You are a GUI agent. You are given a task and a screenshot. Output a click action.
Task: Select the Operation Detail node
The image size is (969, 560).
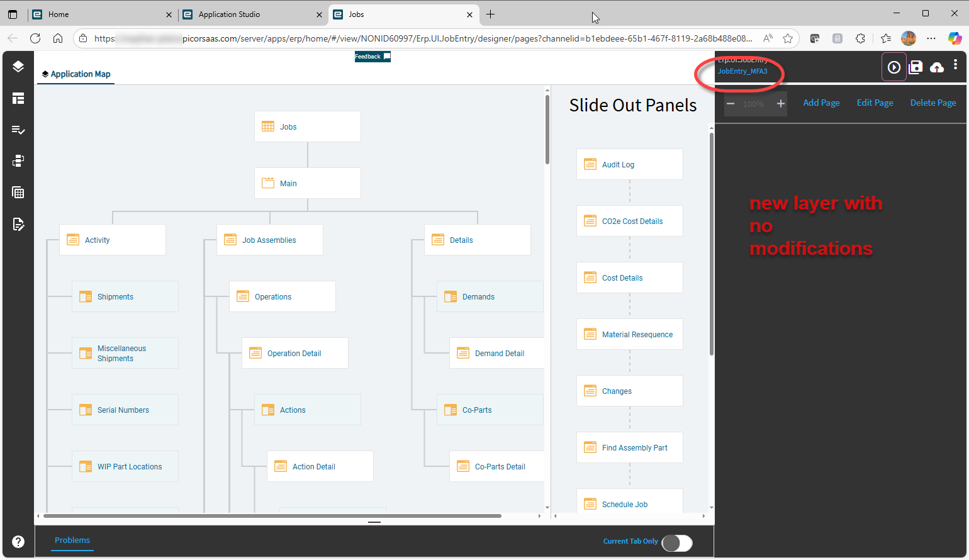click(295, 353)
